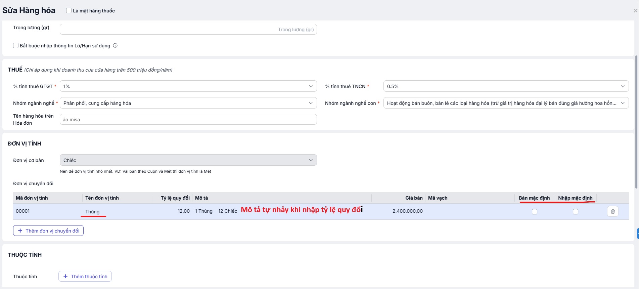The width and height of the screenshot is (644, 289).
Task: Tick Nhập mặc định checkbox for Thùng
Action: click(x=576, y=212)
